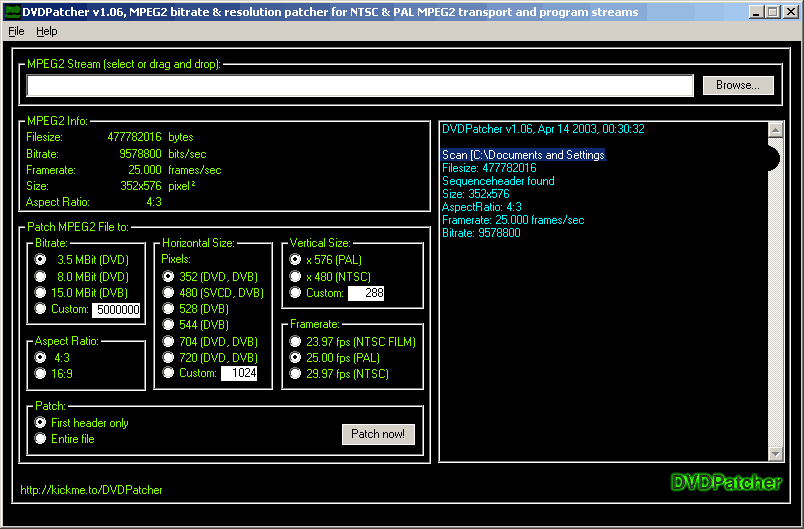Click log scrollbar down arrow

(775, 453)
